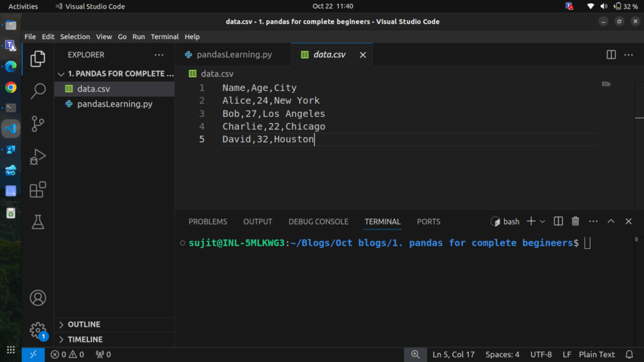Open the launch profile dropdown next to plus
This screenshot has width=644, height=362.
coord(543,221)
